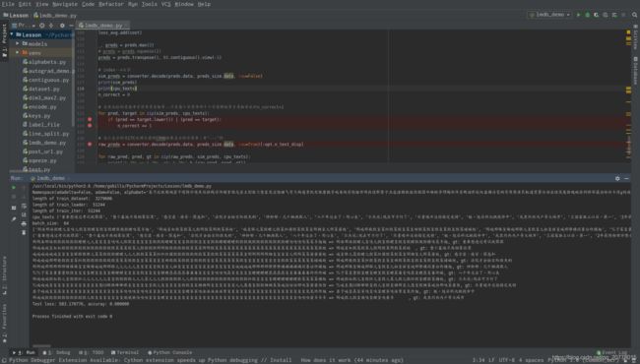Select the lmdb_demo.py editor tab
640x364 pixels.
102,26
